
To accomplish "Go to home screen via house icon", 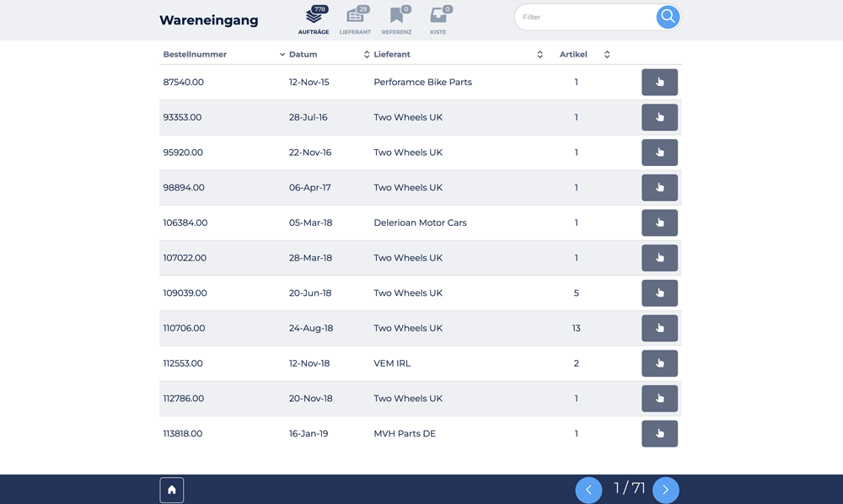I will [172, 490].
